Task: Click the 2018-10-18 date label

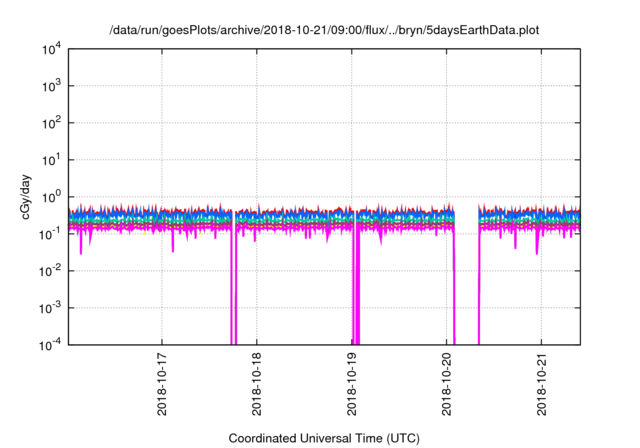Action: point(257,384)
